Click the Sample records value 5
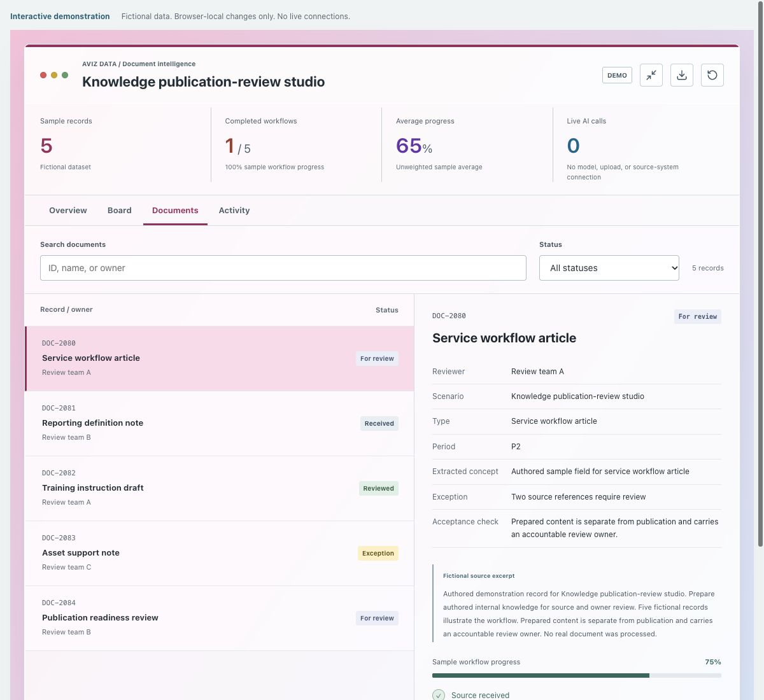The width and height of the screenshot is (764, 700). click(46, 146)
